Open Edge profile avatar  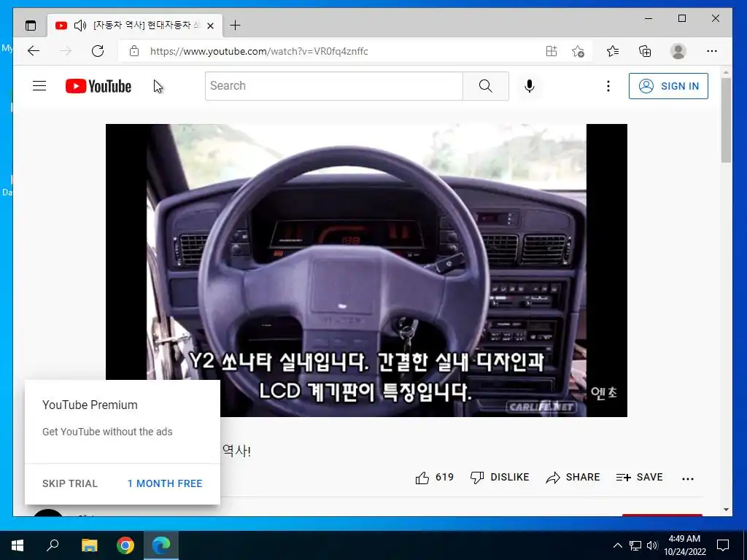678,51
